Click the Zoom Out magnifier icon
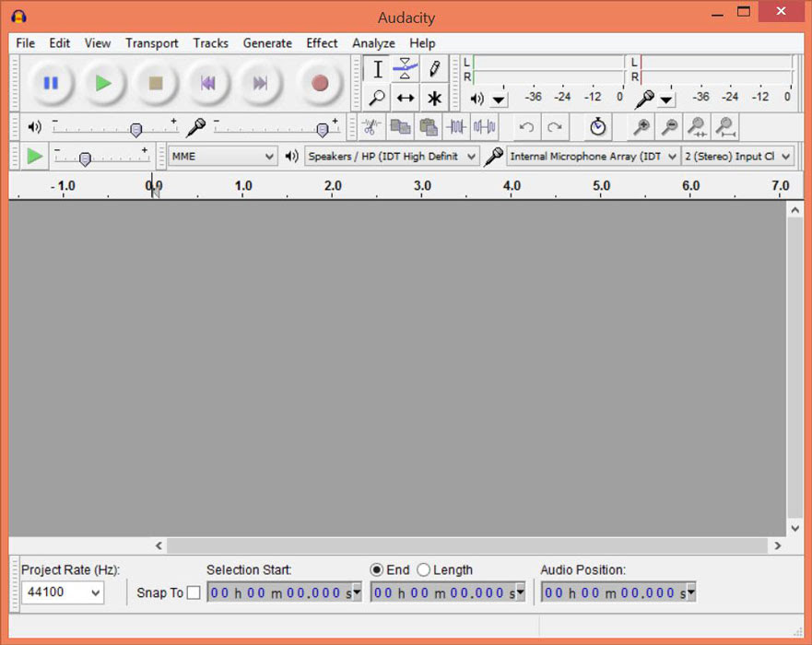812x645 pixels. tap(669, 127)
